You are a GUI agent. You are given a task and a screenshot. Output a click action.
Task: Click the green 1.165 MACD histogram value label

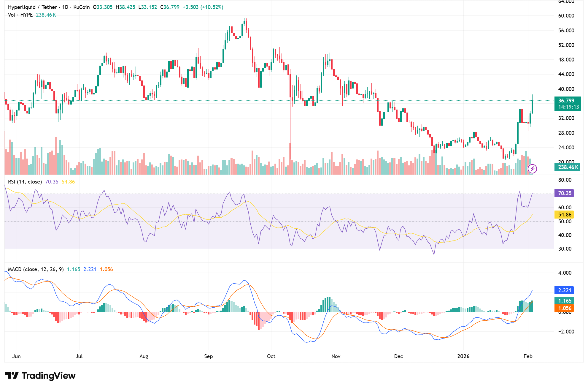[x=564, y=301]
